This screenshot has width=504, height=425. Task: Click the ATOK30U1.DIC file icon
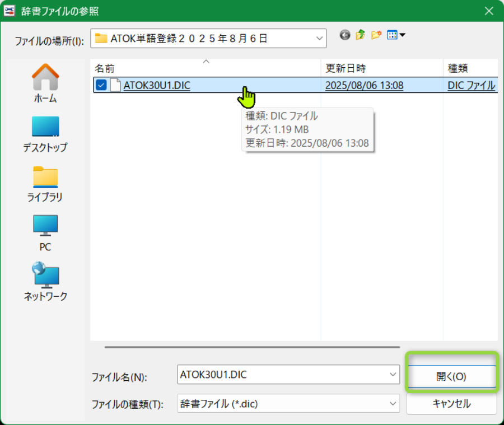(115, 85)
